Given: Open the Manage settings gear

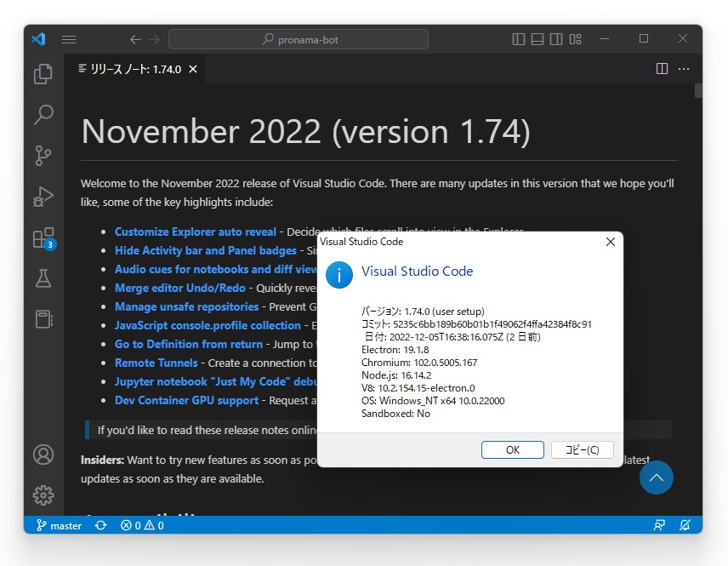Looking at the screenshot, I should (43, 495).
